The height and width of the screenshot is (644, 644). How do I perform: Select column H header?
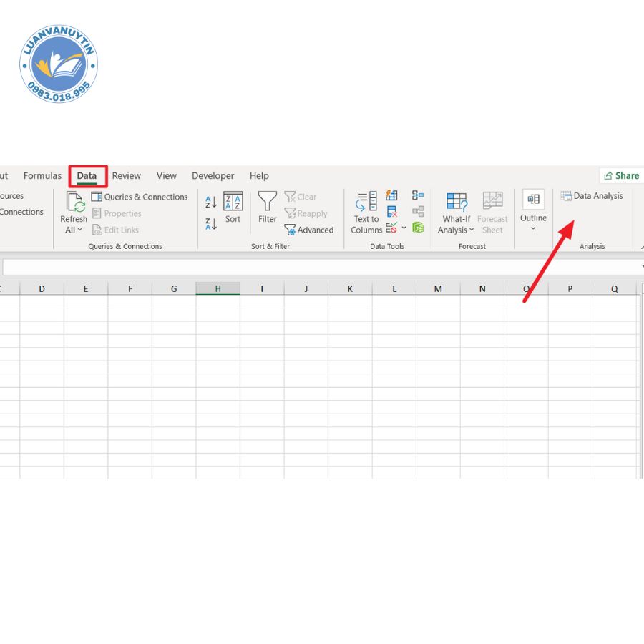click(218, 289)
